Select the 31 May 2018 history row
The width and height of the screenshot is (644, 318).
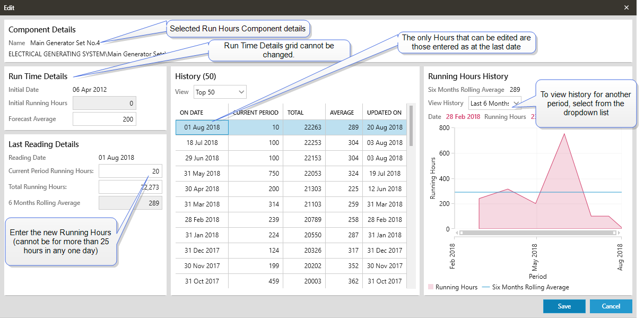tap(291, 174)
